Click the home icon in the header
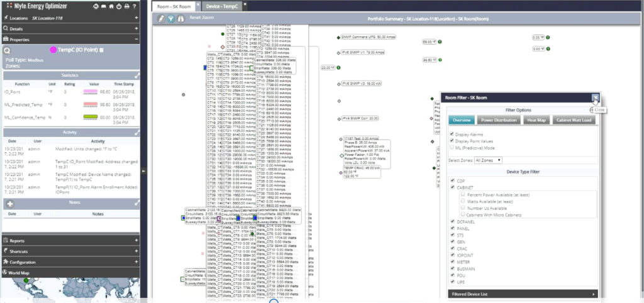This screenshot has height=303, width=644. [x=111, y=6]
